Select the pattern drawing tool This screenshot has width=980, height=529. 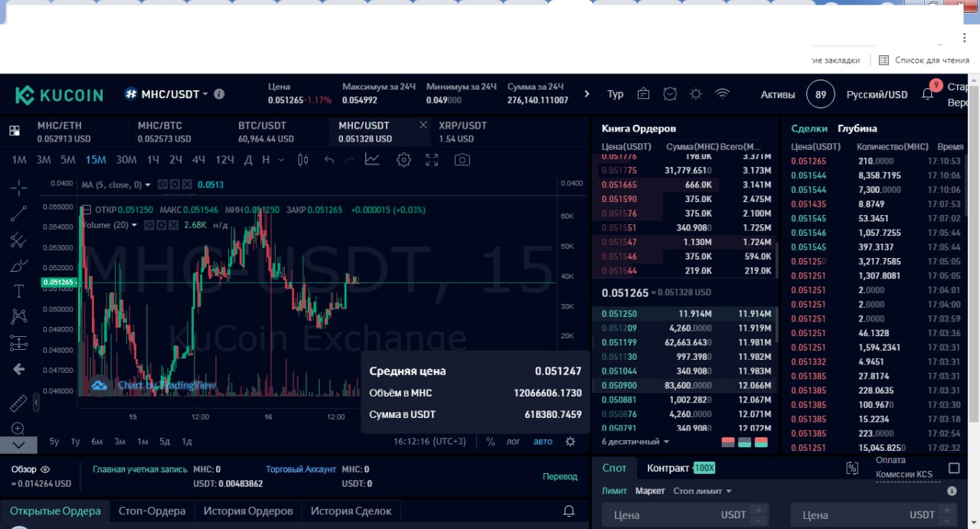pos(18,316)
